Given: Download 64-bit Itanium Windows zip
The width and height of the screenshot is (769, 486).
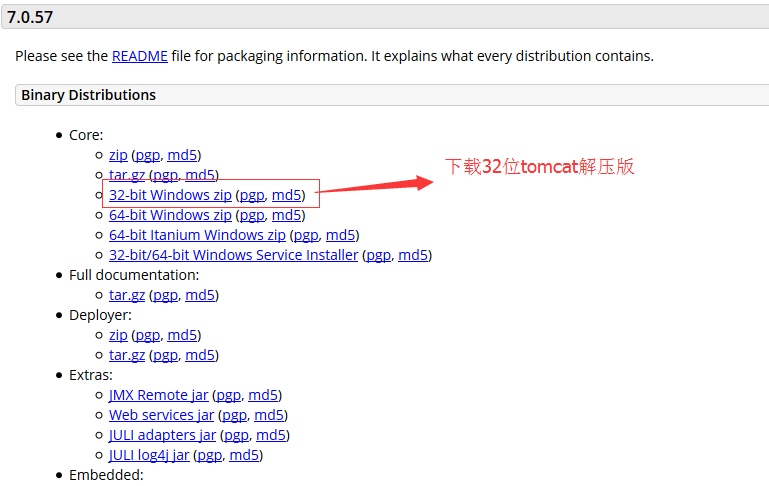Looking at the screenshot, I should (x=197, y=235).
